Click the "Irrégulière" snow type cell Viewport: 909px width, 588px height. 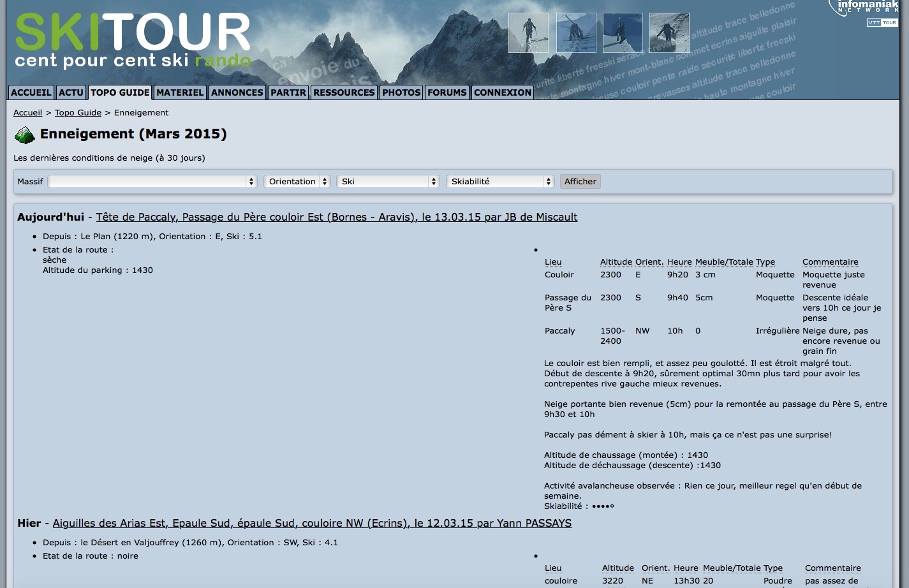pos(778,331)
